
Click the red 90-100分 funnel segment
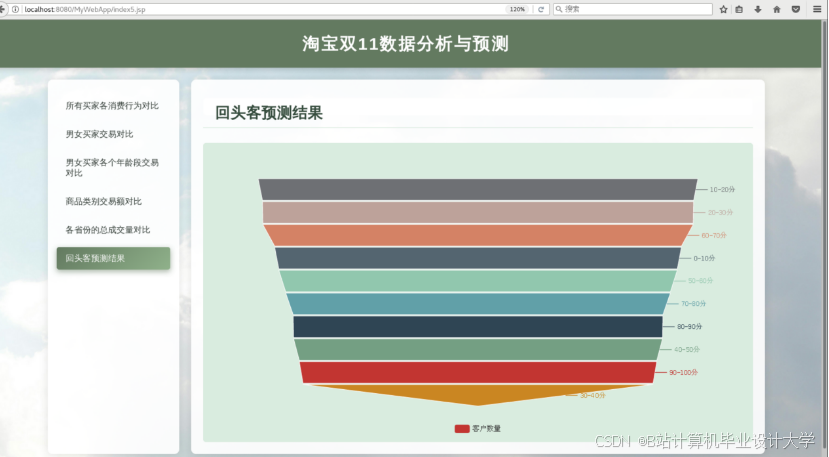click(478, 372)
